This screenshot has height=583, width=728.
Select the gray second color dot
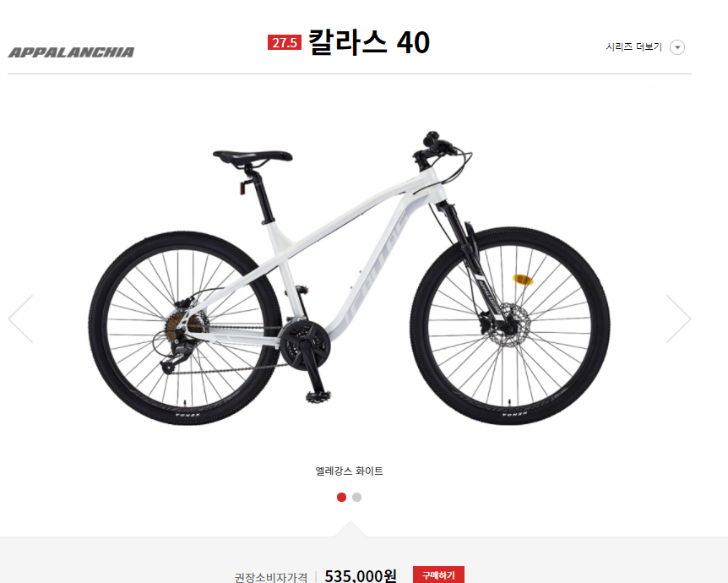[x=356, y=497]
